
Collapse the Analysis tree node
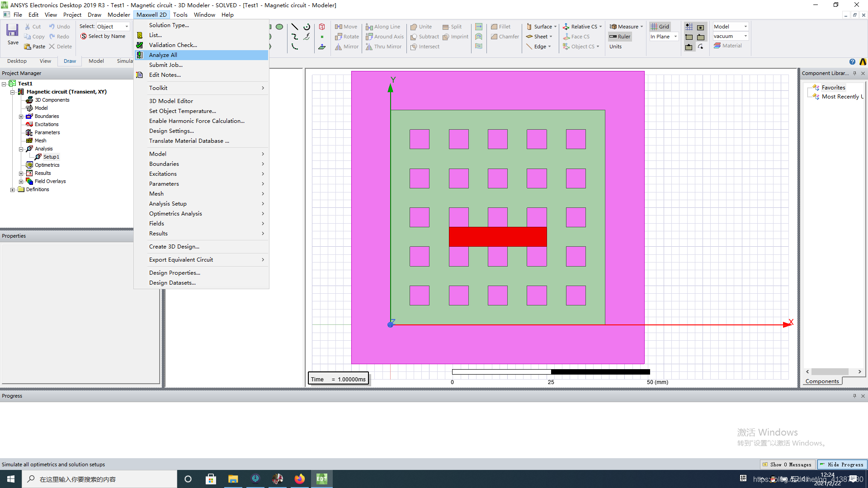pyautogui.click(x=21, y=149)
